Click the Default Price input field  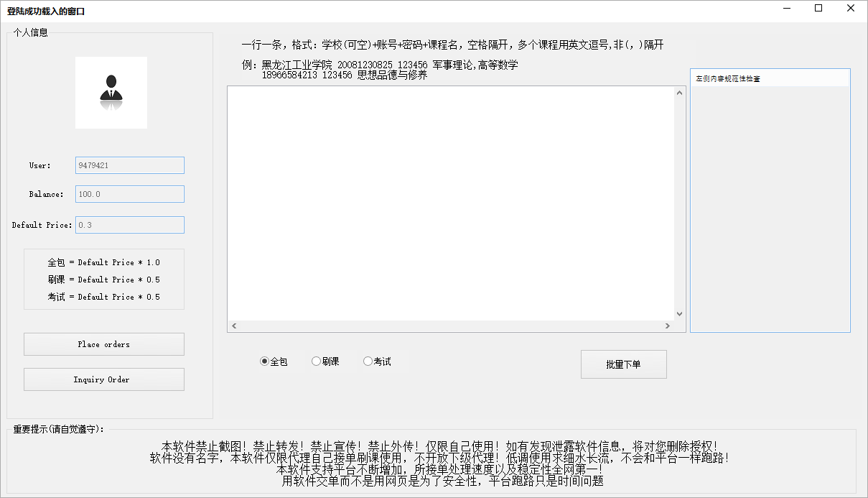(130, 225)
